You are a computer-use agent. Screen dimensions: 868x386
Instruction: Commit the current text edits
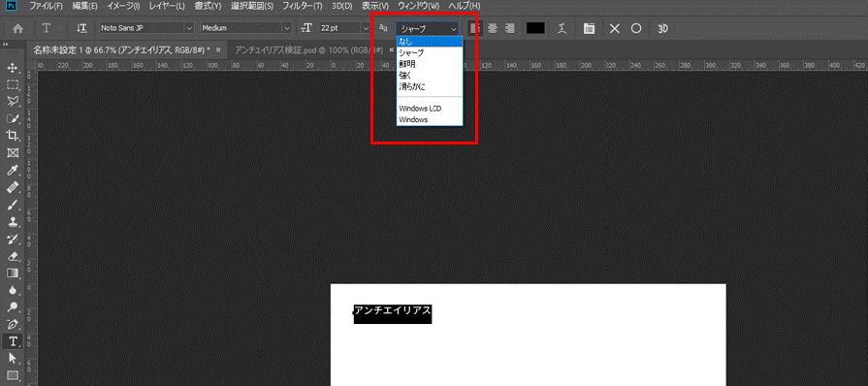pyautogui.click(x=636, y=28)
